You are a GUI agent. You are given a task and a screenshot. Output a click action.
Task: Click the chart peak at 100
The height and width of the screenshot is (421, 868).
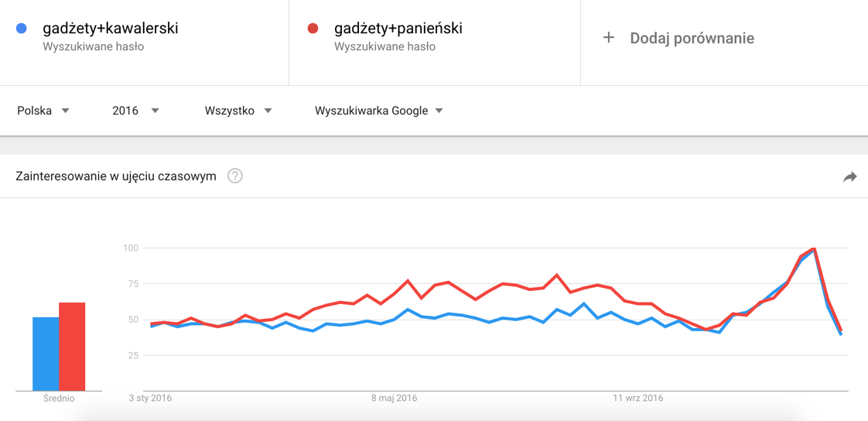[x=814, y=249]
